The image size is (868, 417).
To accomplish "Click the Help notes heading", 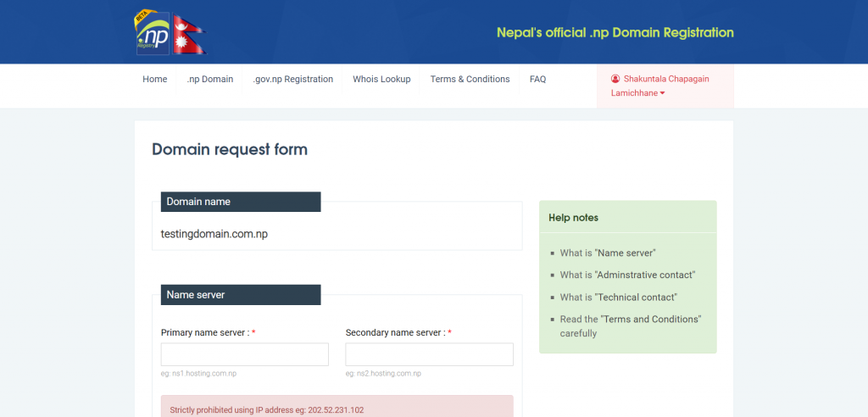I will 574,218.
